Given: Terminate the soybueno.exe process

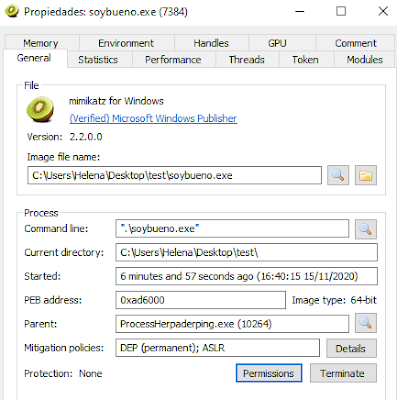Looking at the screenshot, I should [343, 373].
